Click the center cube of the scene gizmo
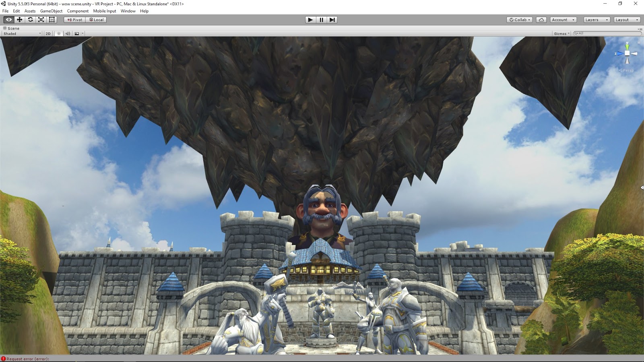Image resolution: width=644 pixels, height=362 pixels. point(627,53)
